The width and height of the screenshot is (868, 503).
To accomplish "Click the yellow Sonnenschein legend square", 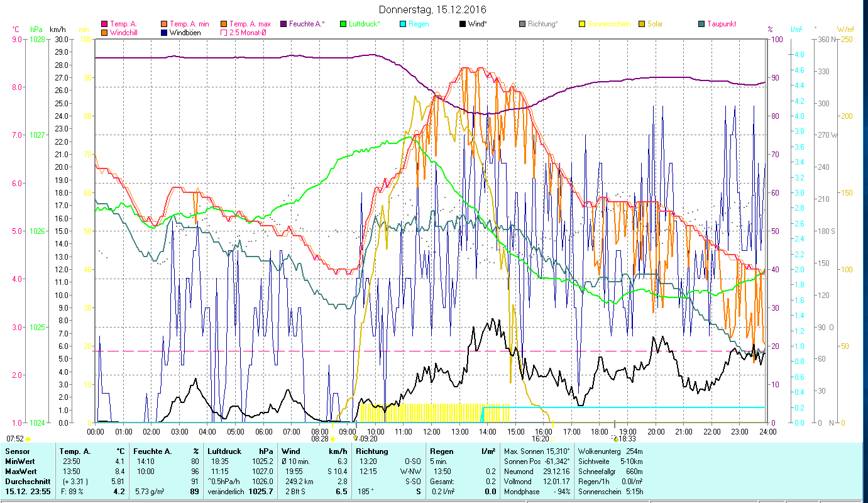I will [582, 25].
